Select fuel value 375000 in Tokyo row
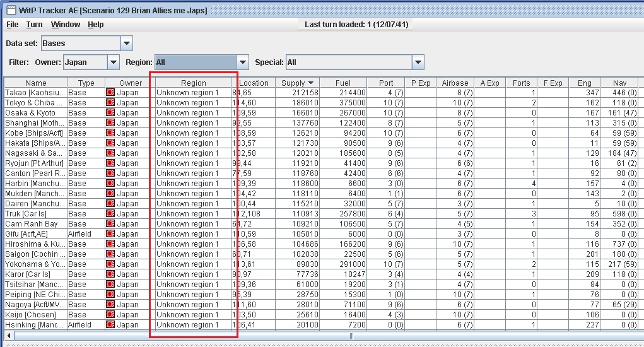The height and width of the screenshot is (347, 644). click(x=343, y=103)
